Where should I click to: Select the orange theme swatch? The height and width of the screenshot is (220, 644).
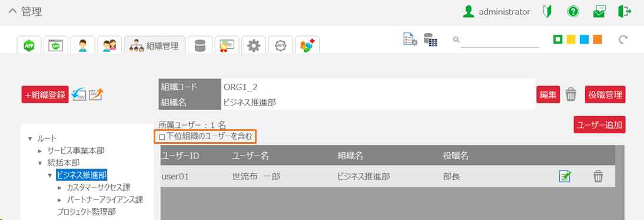point(597,40)
